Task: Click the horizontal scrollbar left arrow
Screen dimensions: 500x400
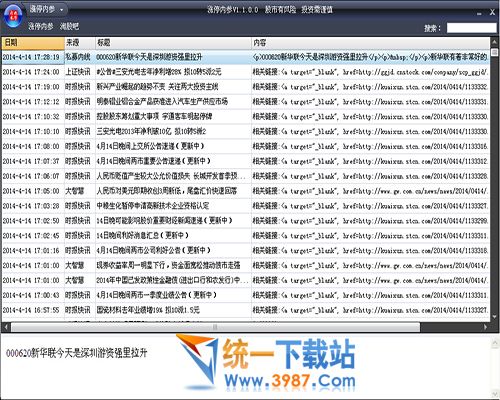Action: click(x=6, y=327)
